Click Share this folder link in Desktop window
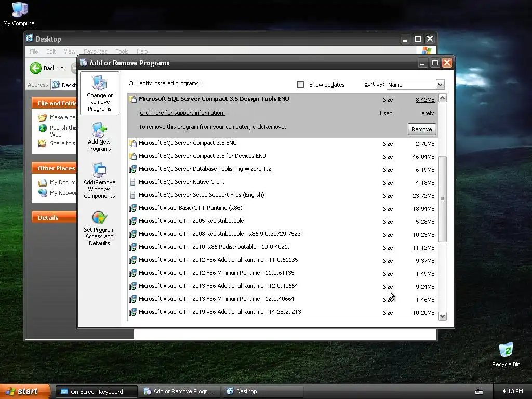 point(62,143)
